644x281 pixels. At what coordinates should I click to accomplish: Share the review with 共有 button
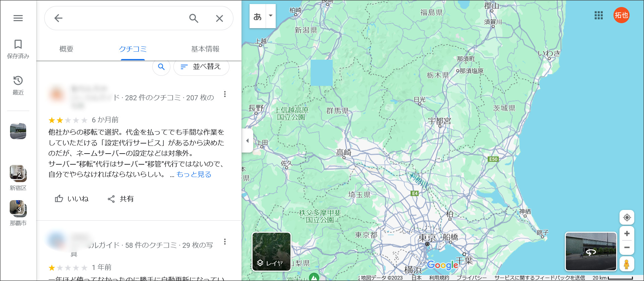pyautogui.click(x=121, y=199)
